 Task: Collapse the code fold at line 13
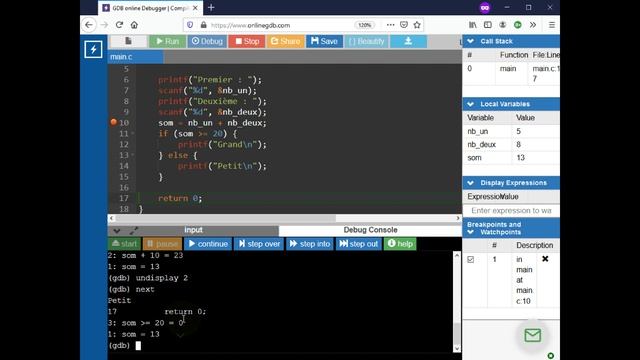133,155
